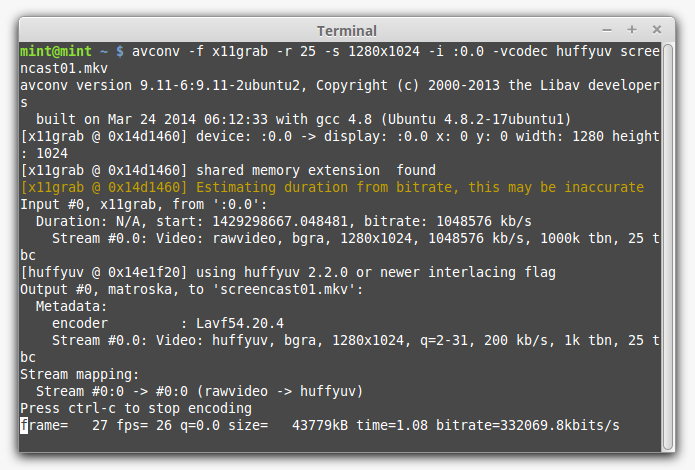Click the 'Metadata:' line
This screenshot has width=695, height=470.
pos(70,306)
